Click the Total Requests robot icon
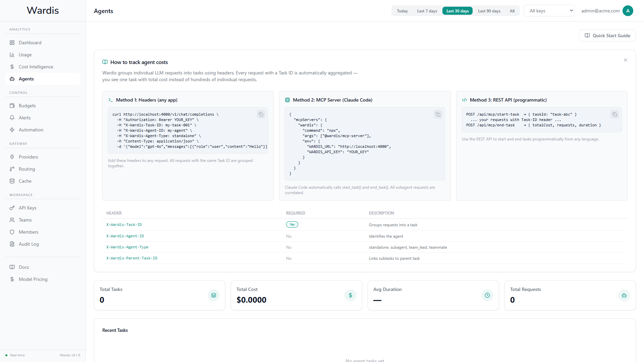 tap(624, 295)
